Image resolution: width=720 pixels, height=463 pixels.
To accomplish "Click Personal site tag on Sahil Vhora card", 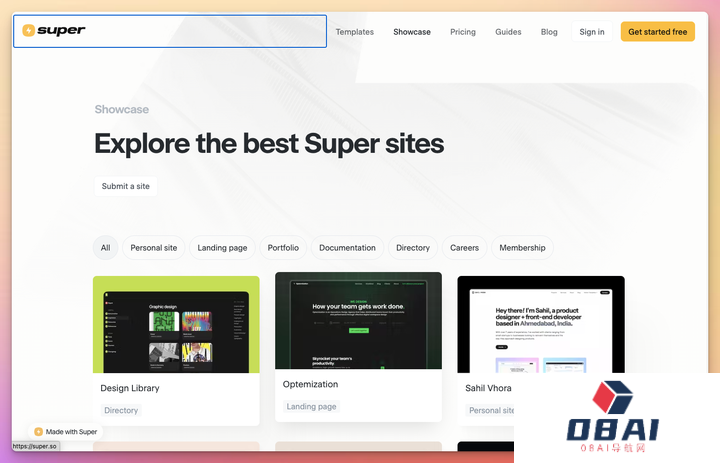I will click(490, 410).
